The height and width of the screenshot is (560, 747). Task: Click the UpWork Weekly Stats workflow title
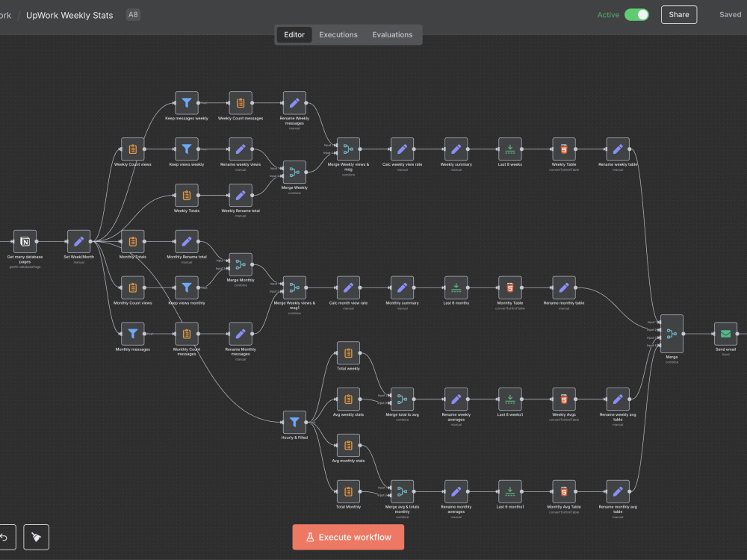pyautogui.click(x=69, y=15)
